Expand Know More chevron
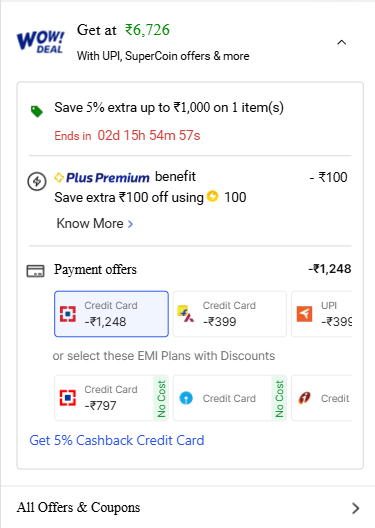The height and width of the screenshot is (528, 375). (x=131, y=224)
